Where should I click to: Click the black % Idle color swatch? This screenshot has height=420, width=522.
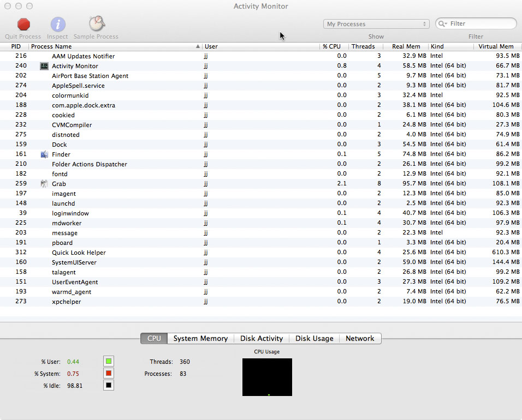click(109, 386)
